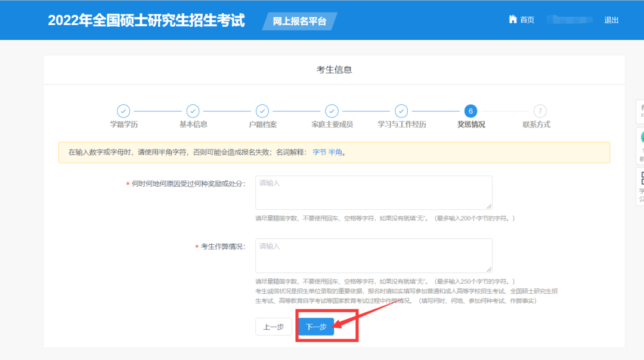The width and height of the screenshot is (644, 360).
Task: Click the 上一步 previous button
Action: (274, 327)
